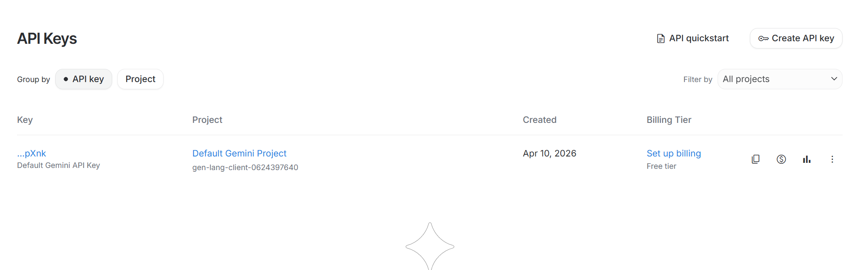Click the Gemini sparkle icon
Screen dimensions: 868x270
point(430,246)
